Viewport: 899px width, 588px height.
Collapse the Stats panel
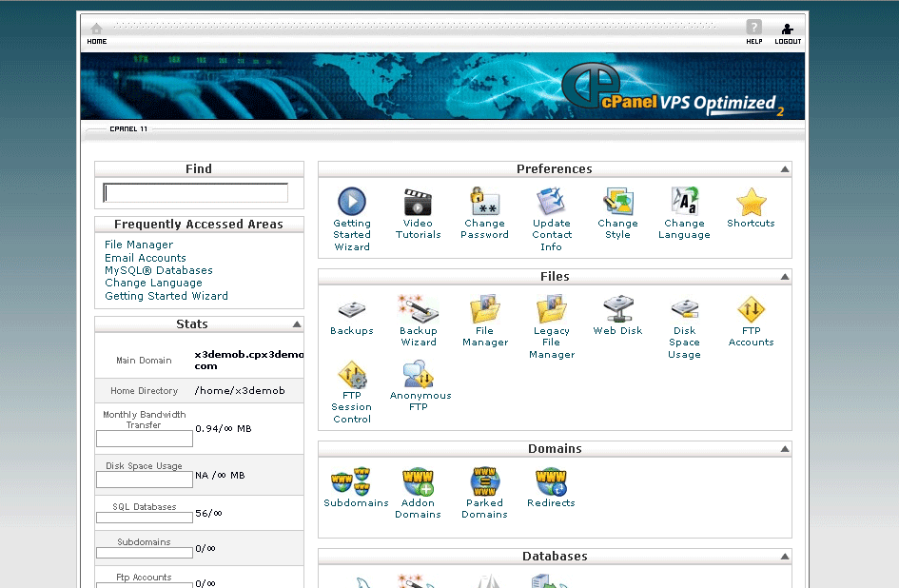(x=296, y=323)
